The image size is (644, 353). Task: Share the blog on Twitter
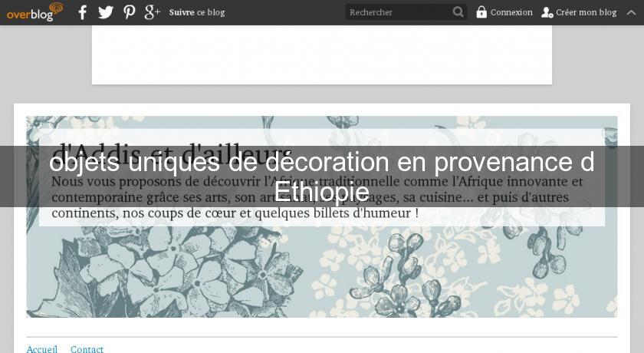(106, 12)
